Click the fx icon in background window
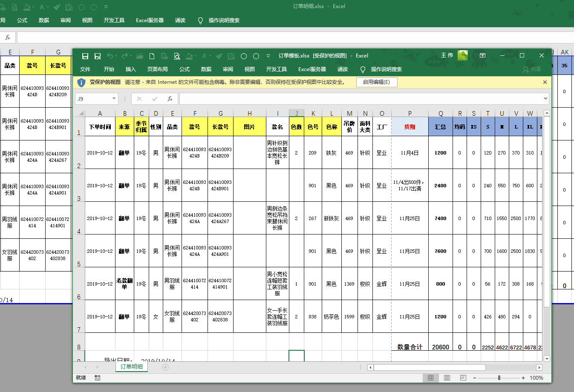 8,37
